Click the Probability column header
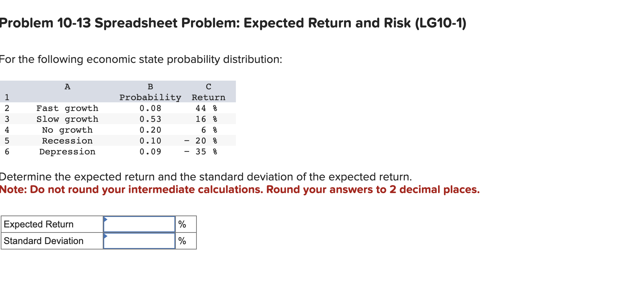 tap(150, 97)
